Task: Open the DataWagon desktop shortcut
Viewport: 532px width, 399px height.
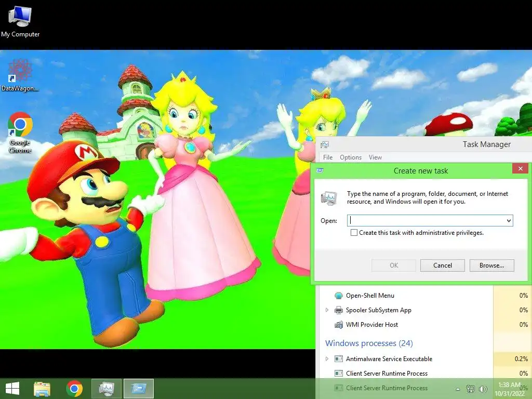Action: (20, 75)
